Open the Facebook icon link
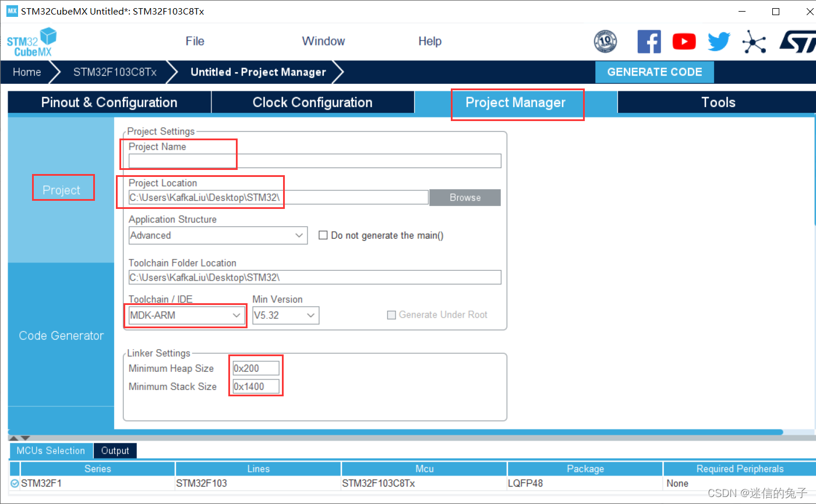Screen dimensions: 816x504 point(649,41)
